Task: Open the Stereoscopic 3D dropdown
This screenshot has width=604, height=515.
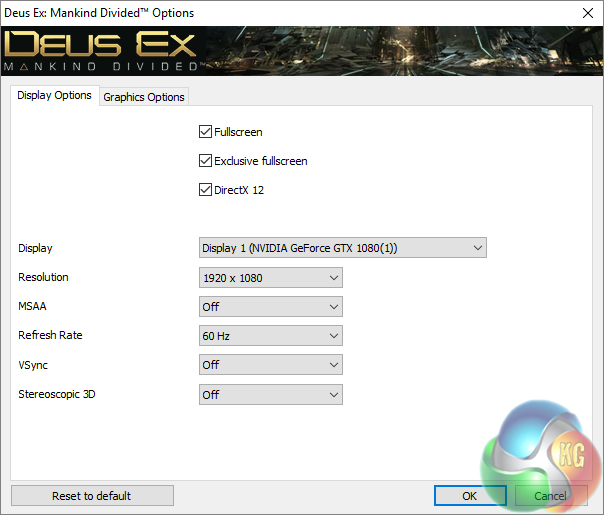Action: tap(270, 394)
